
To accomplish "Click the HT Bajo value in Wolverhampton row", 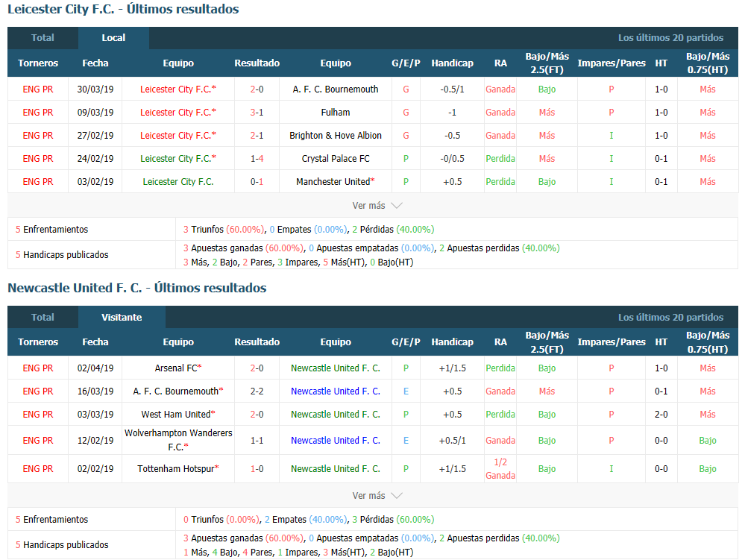I will click(x=708, y=440).
